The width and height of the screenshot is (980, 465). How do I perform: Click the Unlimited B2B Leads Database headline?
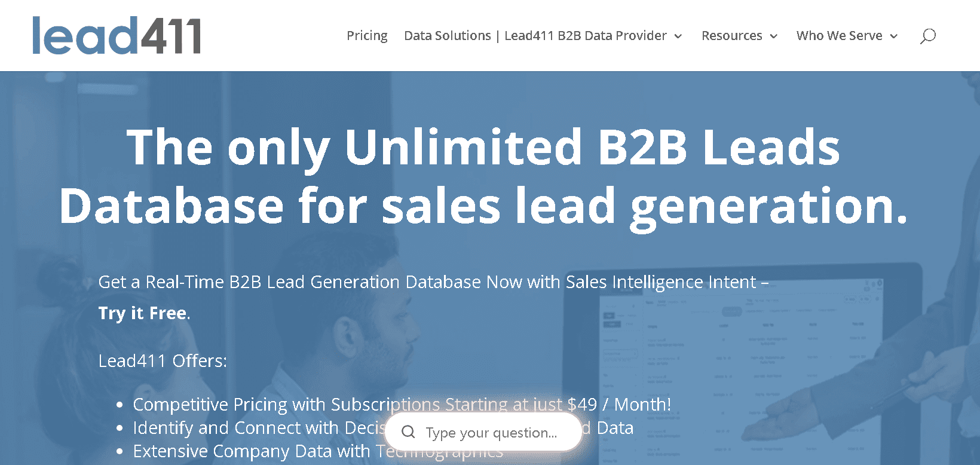pyautogui.click(x=484, y=176)
